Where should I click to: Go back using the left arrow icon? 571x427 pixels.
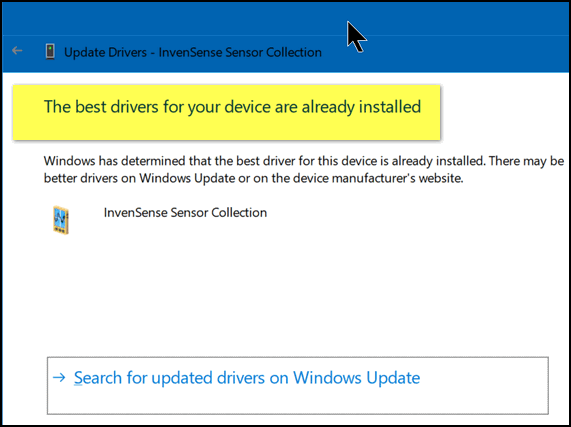(17, 51)
